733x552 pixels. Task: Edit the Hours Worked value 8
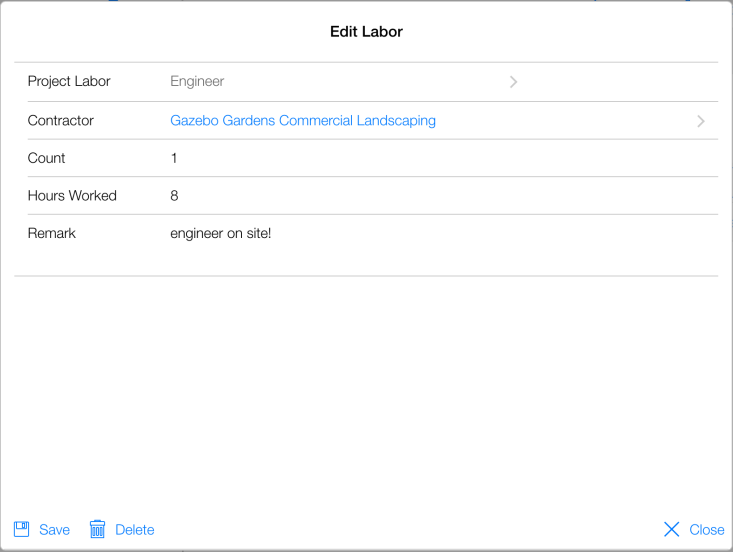(x=174, y=196)
